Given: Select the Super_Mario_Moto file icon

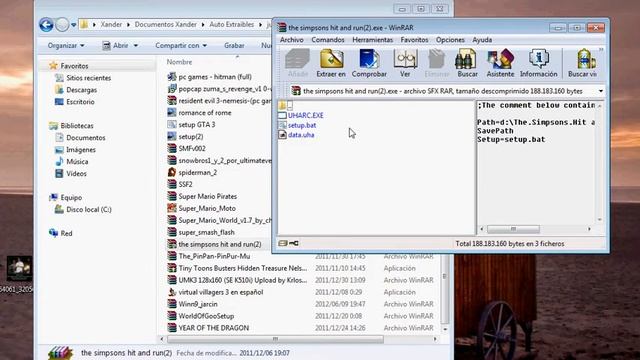Looking at the screenshot, I should click(x=172, y=208).
